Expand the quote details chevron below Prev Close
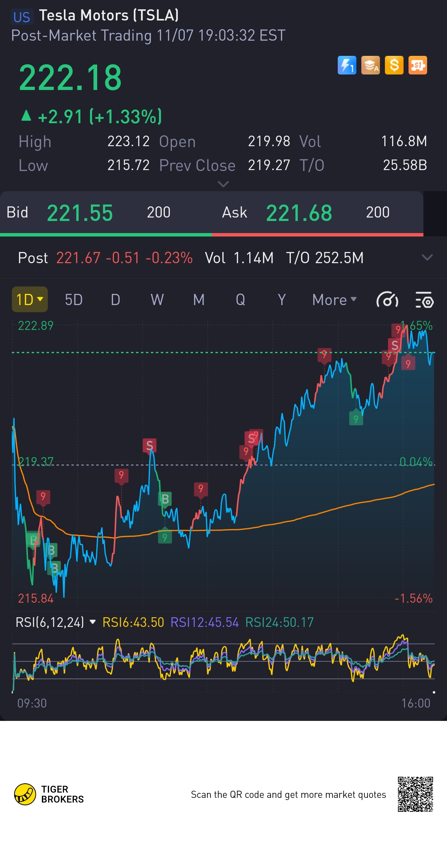Viewport: 447px width, 868px height. coord(223,184)
